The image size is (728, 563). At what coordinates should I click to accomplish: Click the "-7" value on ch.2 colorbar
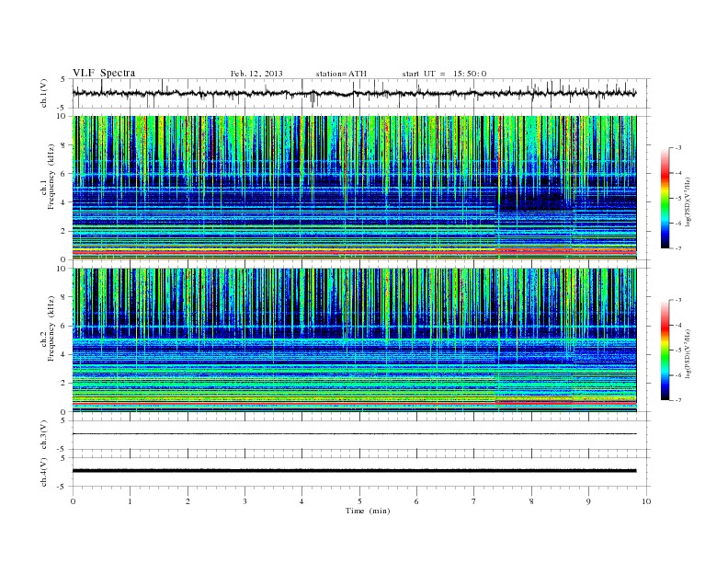pyautogui.click(x=678, y=400)
